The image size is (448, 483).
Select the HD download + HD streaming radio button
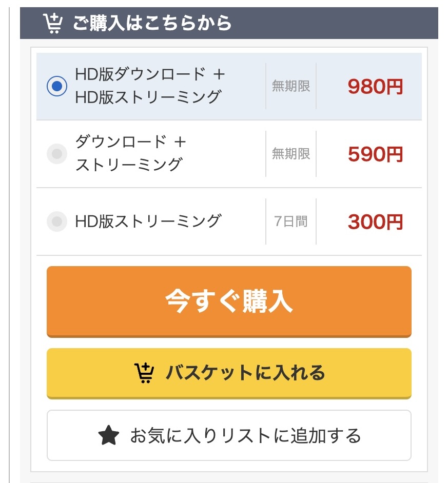coord(57,86)
